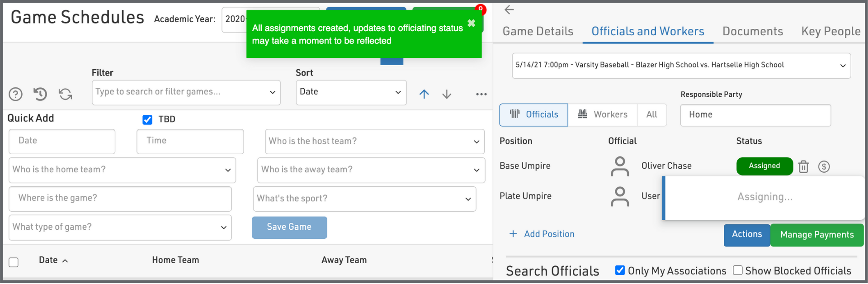Image resolution: width=868 pixels, height=284 pixels.
Task: Switch to the Game Details tab
Action: click(538, 31)
